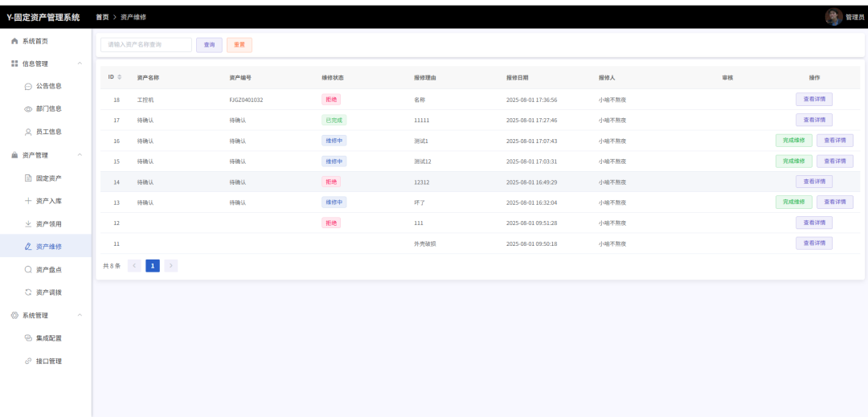This screenshot has width=868, height=417.
Task: View details of record ID 17
Action: pos(813,120)
